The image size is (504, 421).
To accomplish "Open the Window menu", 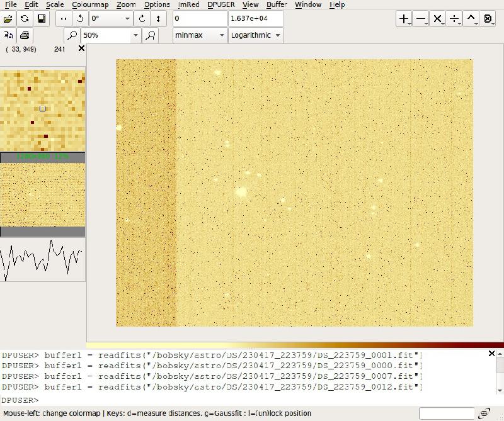I will [x=308, y=4].
